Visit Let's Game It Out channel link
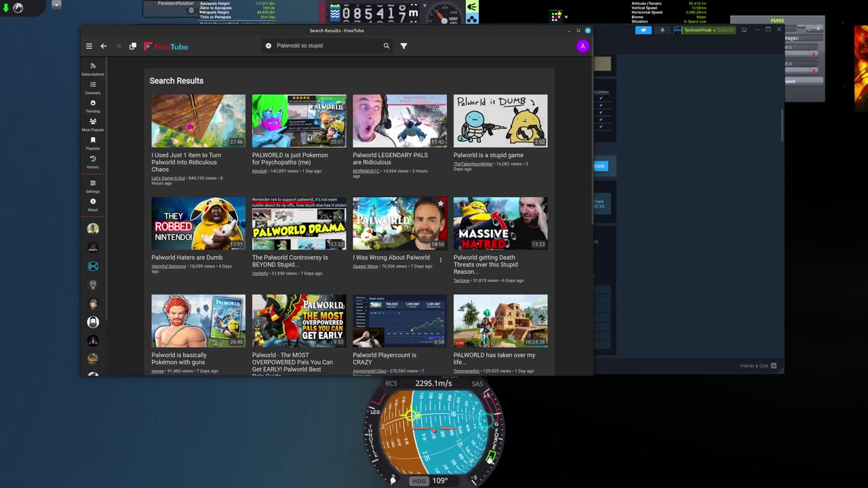The image size is (868, 488). [168, 178]
